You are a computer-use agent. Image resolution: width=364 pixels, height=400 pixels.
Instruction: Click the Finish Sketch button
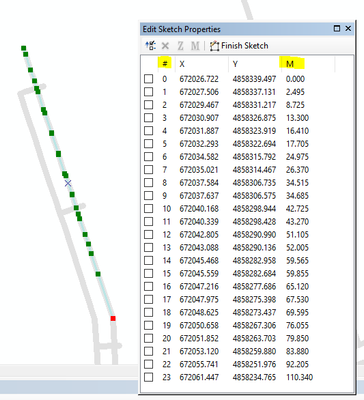[239, 46]
